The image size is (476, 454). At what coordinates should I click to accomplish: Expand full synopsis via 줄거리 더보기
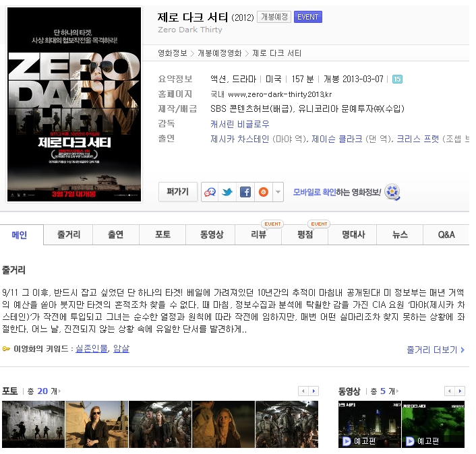coord(436,350)
